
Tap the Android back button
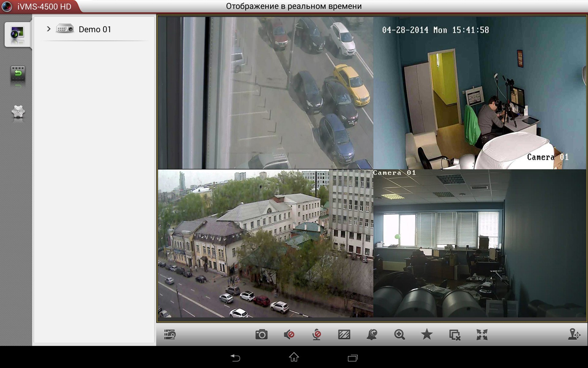pyautogui.click(x=235, y=358)
